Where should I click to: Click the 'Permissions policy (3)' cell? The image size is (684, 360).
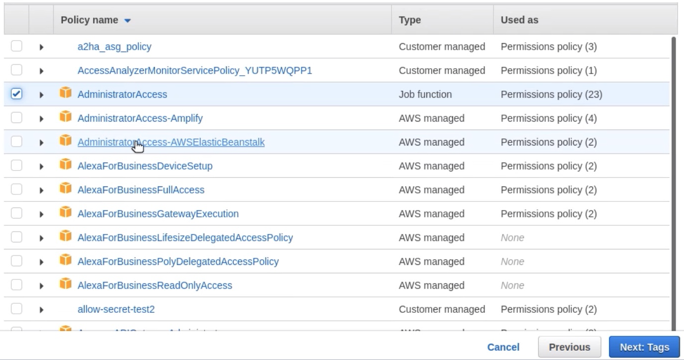549,47
